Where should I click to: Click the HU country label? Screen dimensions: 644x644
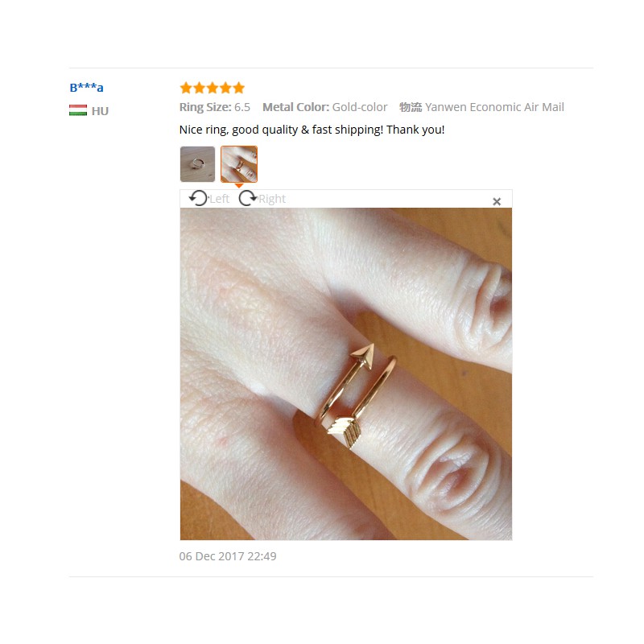coord(100,111)
